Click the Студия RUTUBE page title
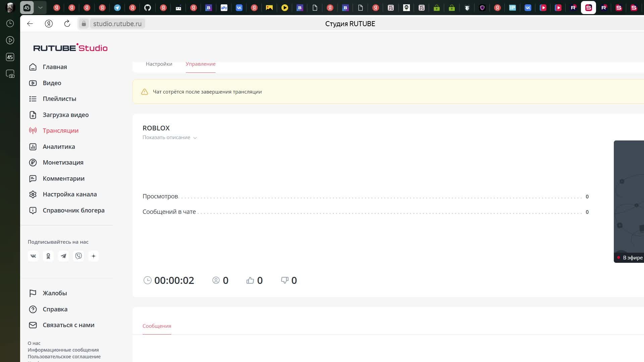644x362 pixels. (x=350, y=24)
